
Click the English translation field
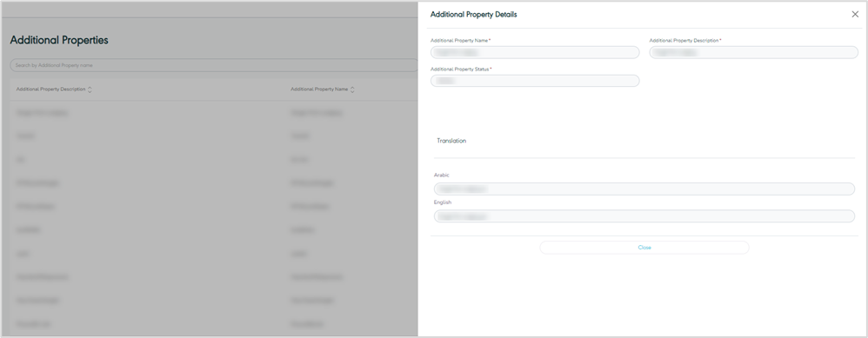644,216
